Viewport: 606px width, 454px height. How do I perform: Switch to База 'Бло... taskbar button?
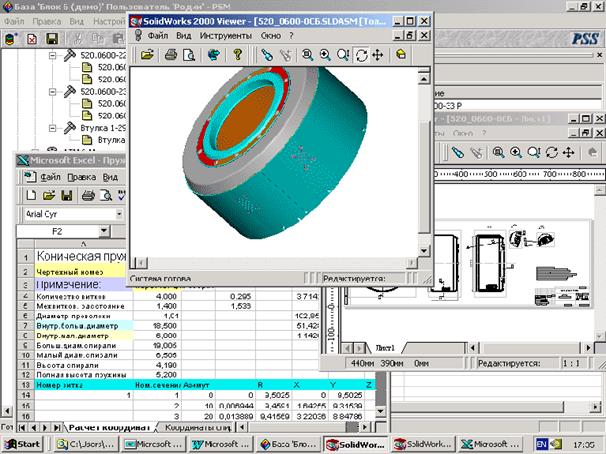click(288, 444)
